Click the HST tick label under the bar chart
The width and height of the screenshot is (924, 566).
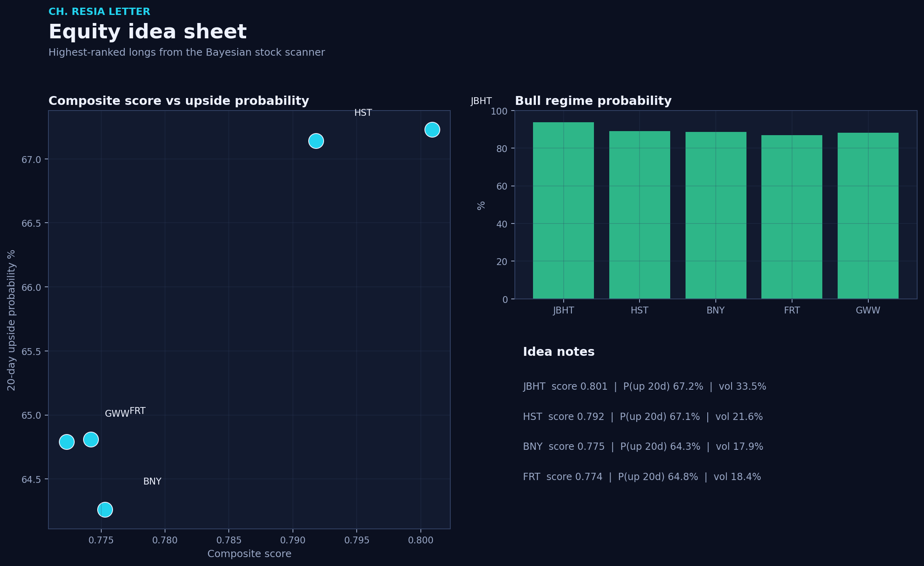[640, 310]
